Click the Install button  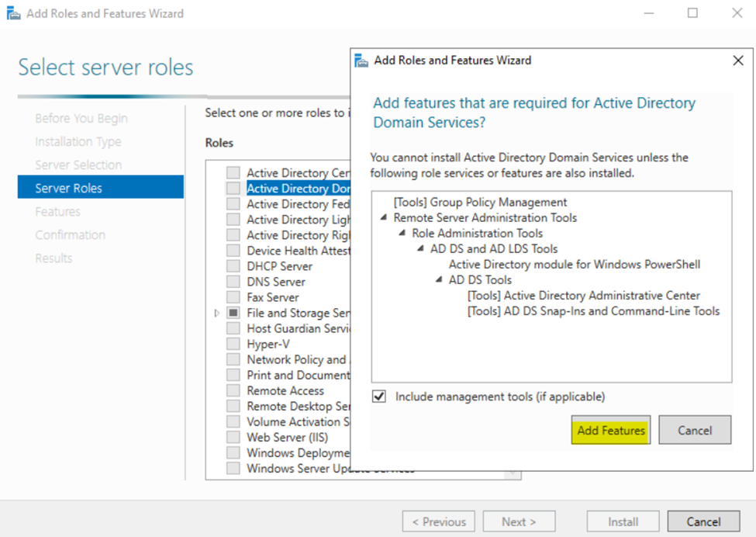point(623,521)
